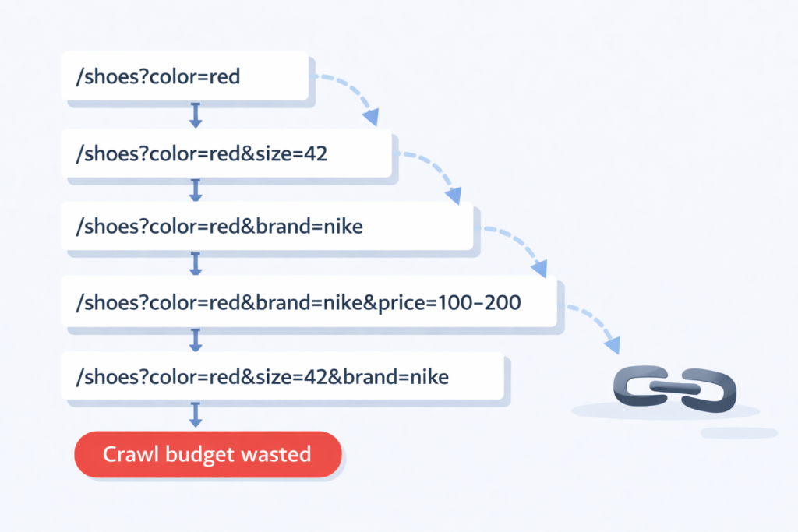The height and width of the screenshot is (532, 798).
Task: Click the down arrow below the size=42 box
Action: pyautogui.click(x=196, y=190)
